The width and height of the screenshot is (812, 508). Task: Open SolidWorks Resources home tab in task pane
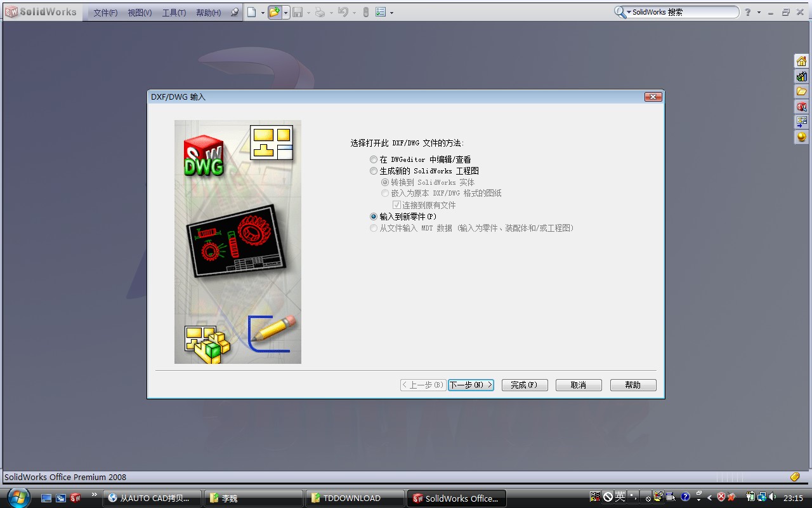coord(802,61)
